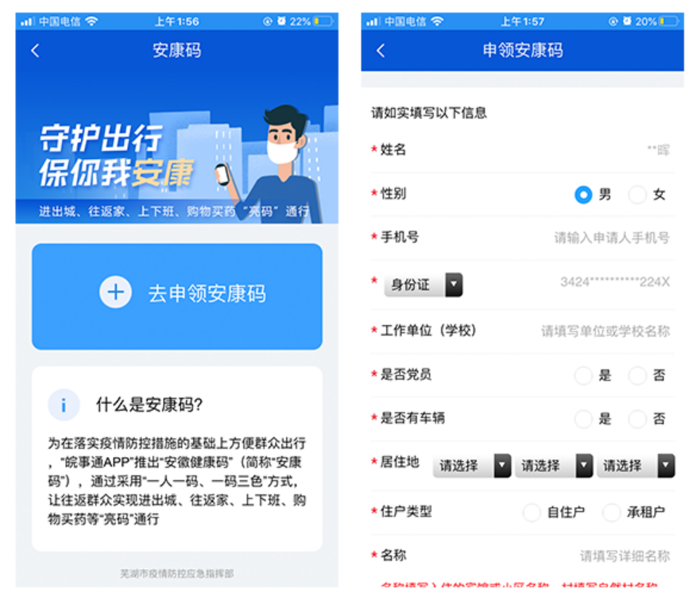700x608 pixels.
Task: Open the third 居住地 请选择 dropdown
Action: click(x=636, y=466)
